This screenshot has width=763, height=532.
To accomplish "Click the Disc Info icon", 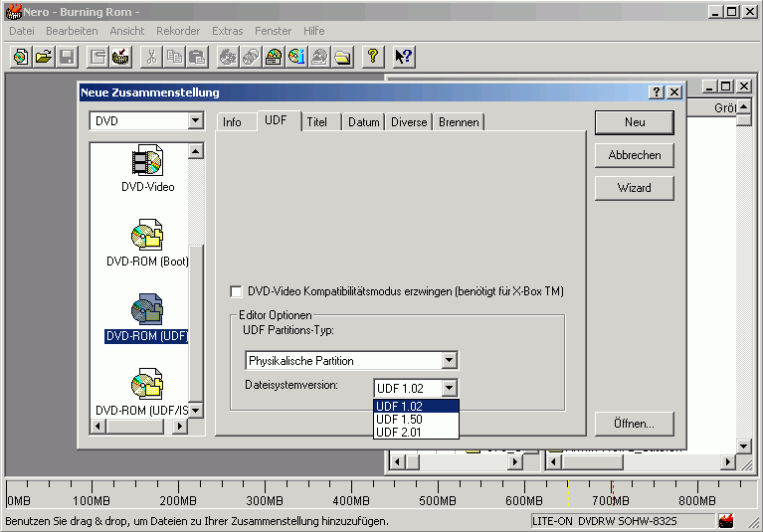I will coord(296,57).
